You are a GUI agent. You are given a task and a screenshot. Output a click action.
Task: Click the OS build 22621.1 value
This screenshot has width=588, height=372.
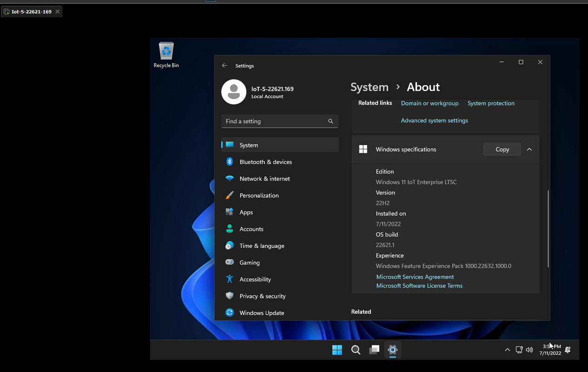point(385,245)
